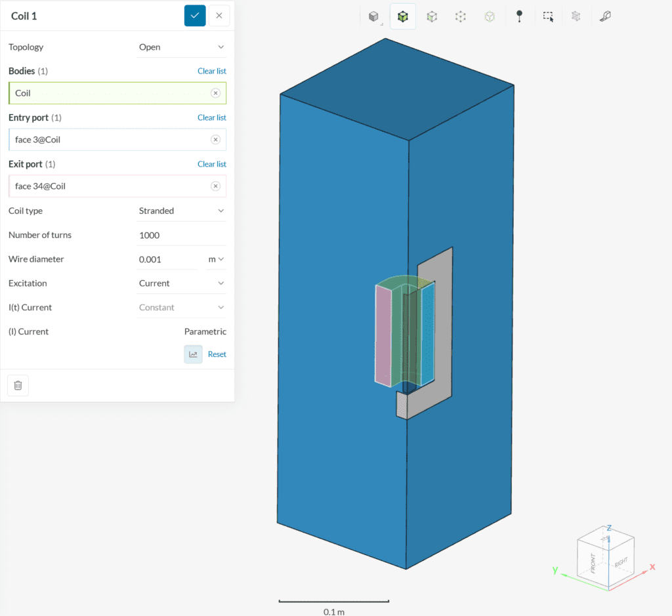Open the parametric current plot editor
The height and width of the screenshot is (616, 672).
tap(193, 354)
